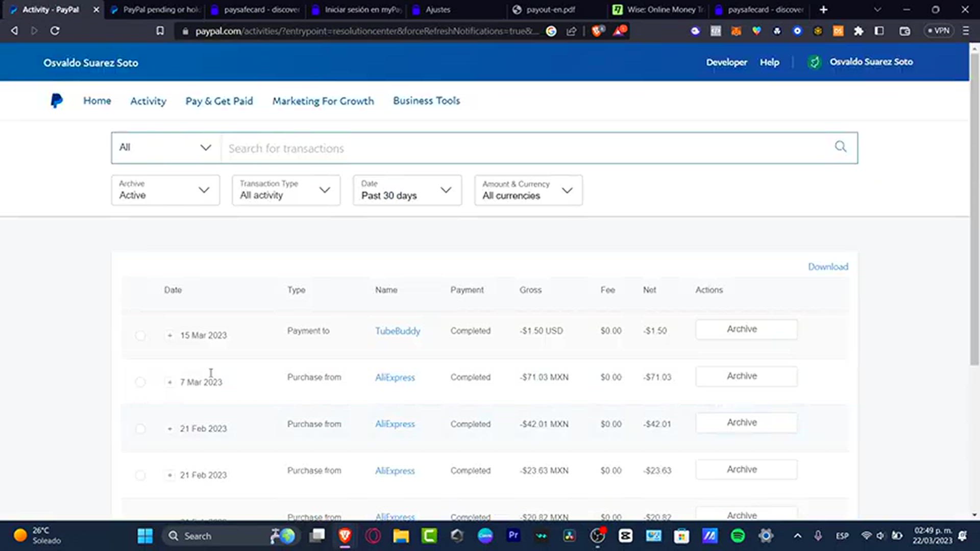
Task: Click the search magnifier icon in transaction search
Action: [840, 147]
